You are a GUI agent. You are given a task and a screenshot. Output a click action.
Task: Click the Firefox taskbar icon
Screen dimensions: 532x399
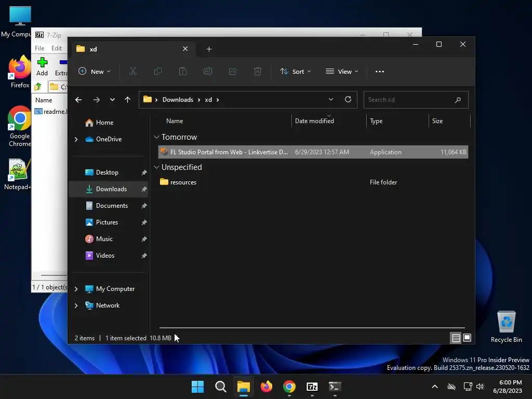267,387
